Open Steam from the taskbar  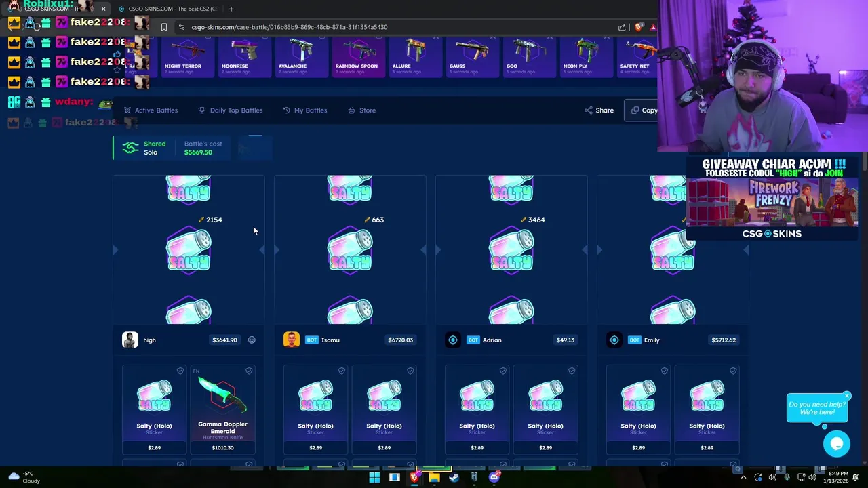click(x=454, y=478)
